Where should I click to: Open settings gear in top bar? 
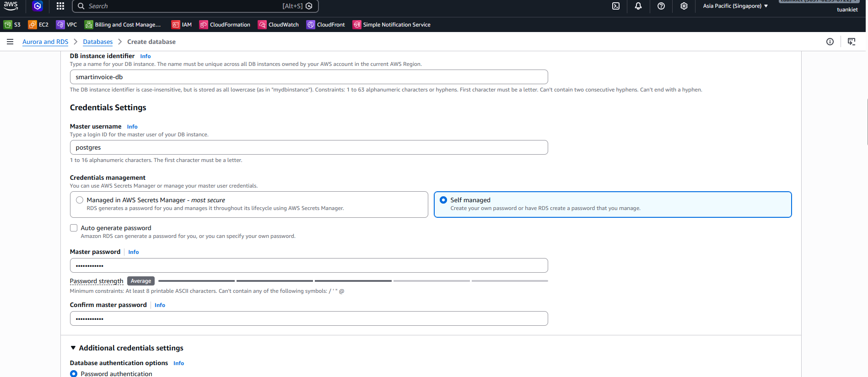pyautogui.click(x=684, y=6)
